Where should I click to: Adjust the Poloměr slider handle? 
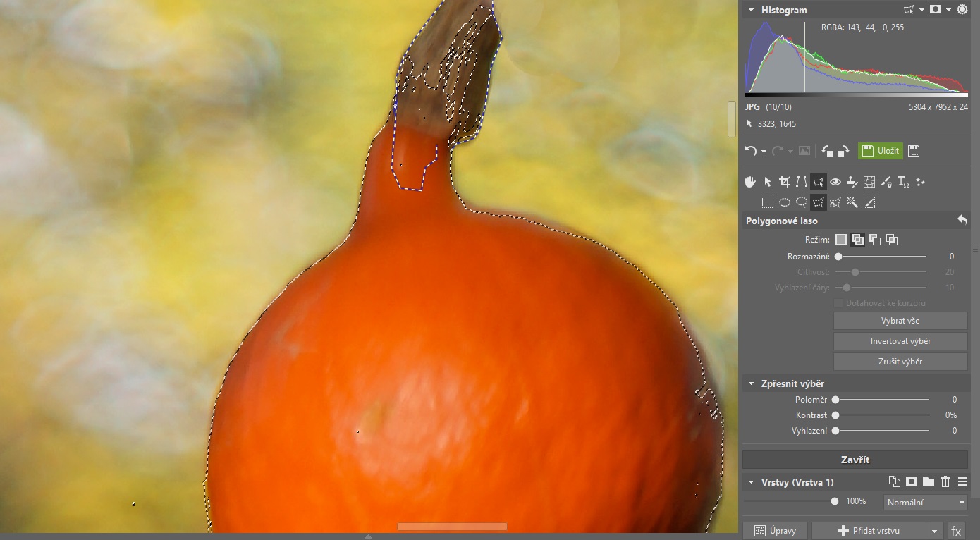point(835,400)
